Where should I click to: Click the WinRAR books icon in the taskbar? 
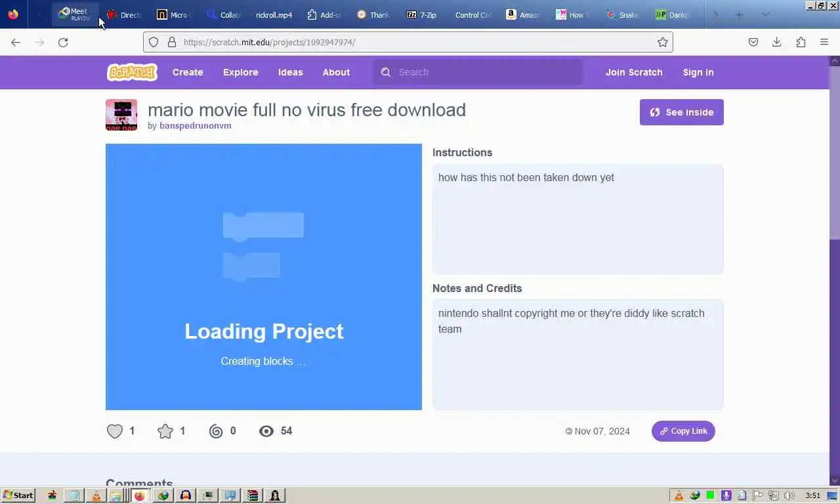click(x=253, y=495)
